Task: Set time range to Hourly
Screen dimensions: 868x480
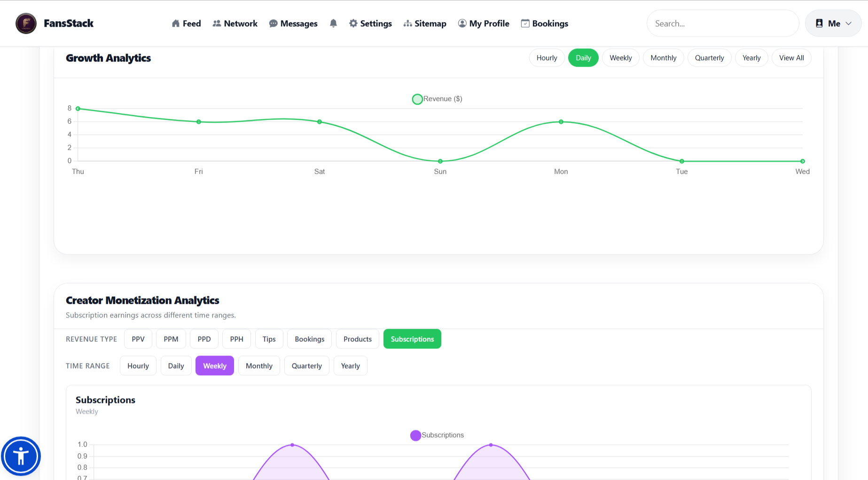Action: tap(138, 366)
